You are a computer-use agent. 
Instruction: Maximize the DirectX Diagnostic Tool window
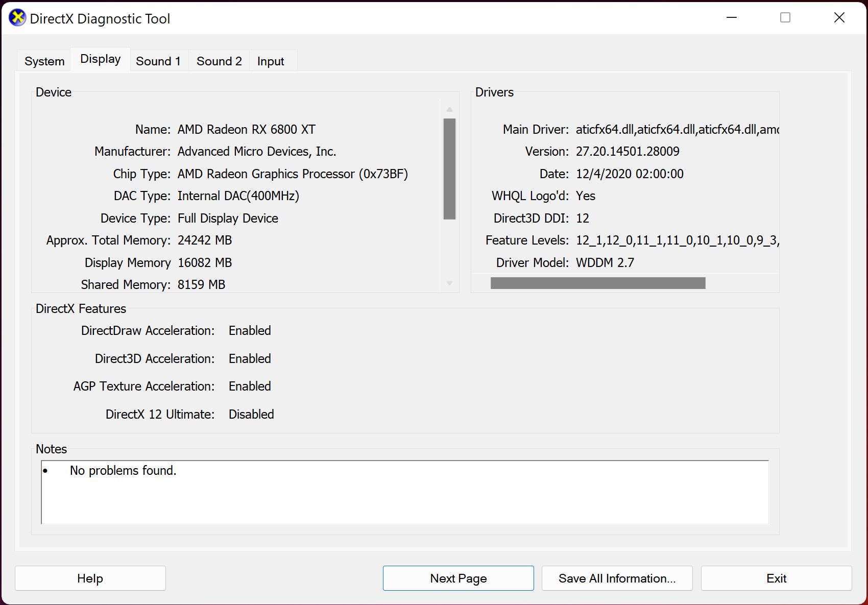coord(785,18)
